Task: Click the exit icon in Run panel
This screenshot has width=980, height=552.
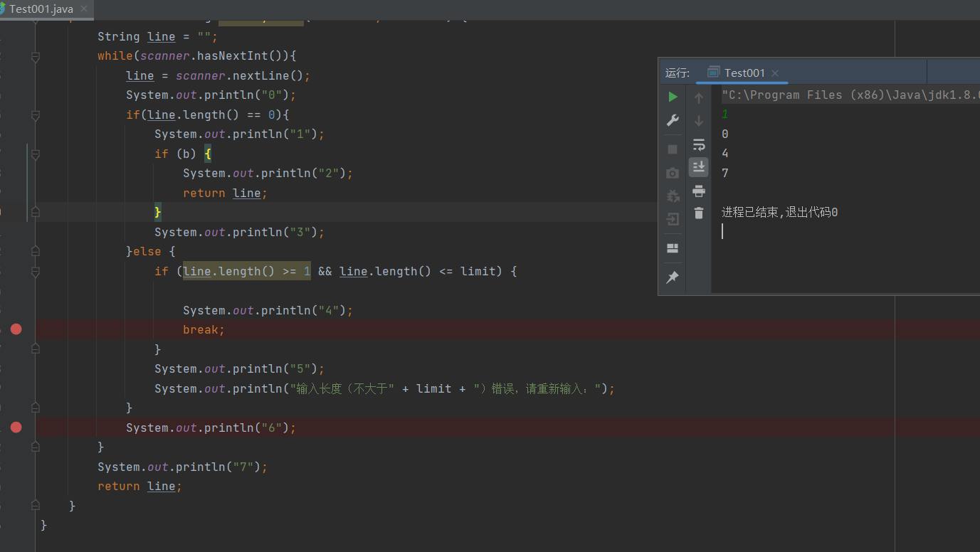Action: click(673, 219)
